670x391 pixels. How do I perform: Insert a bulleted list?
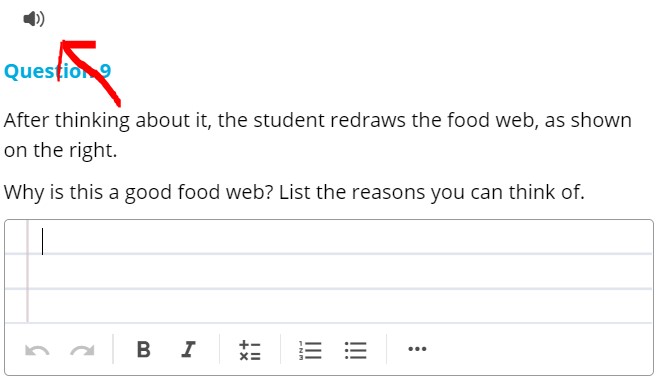(x=356, y=350)
